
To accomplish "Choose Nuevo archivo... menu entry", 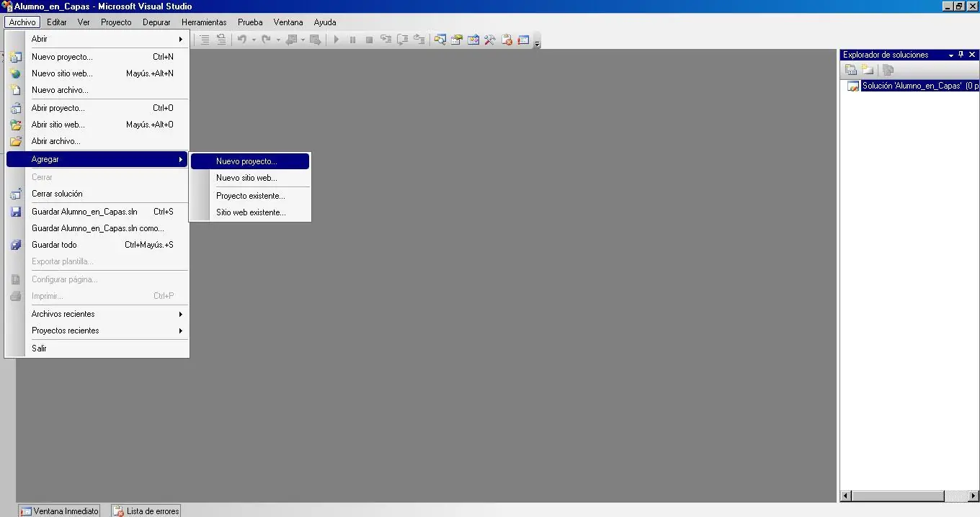I will coord(97,90).
